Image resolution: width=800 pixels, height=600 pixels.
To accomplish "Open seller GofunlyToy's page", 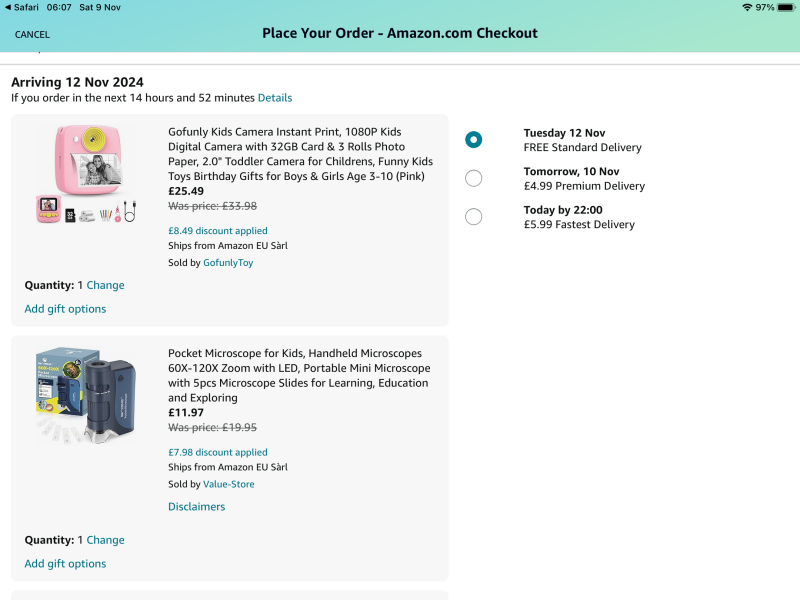I will (228, 263).
